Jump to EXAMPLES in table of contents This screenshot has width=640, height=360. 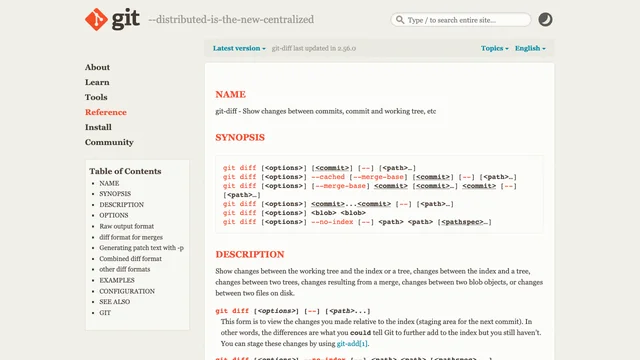117,280
